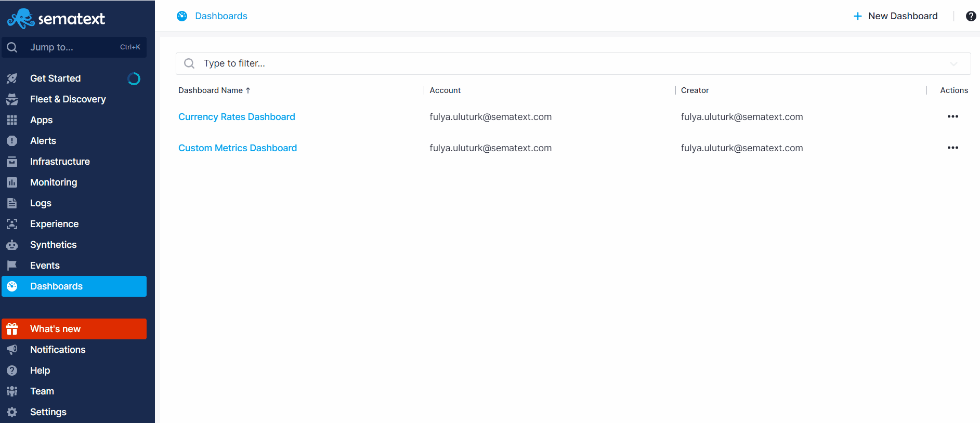Click the Dashboards icon in page header

coord(182,16)
